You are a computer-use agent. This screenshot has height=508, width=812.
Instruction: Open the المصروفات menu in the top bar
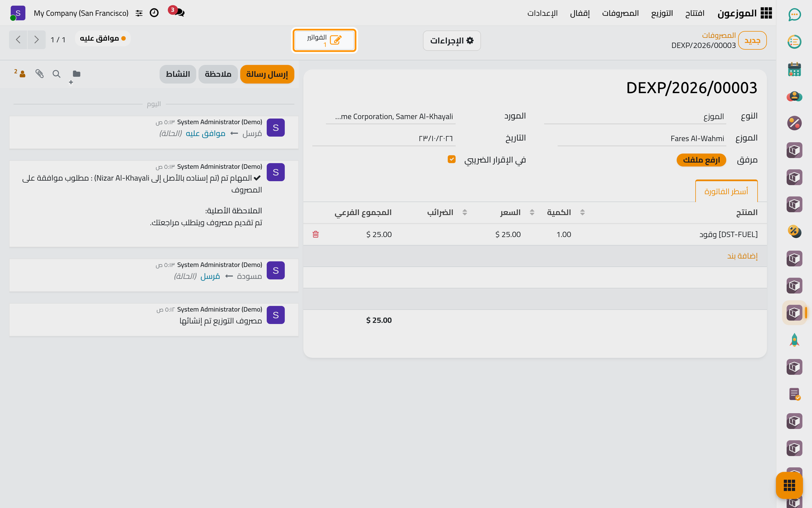click(620, 13)
